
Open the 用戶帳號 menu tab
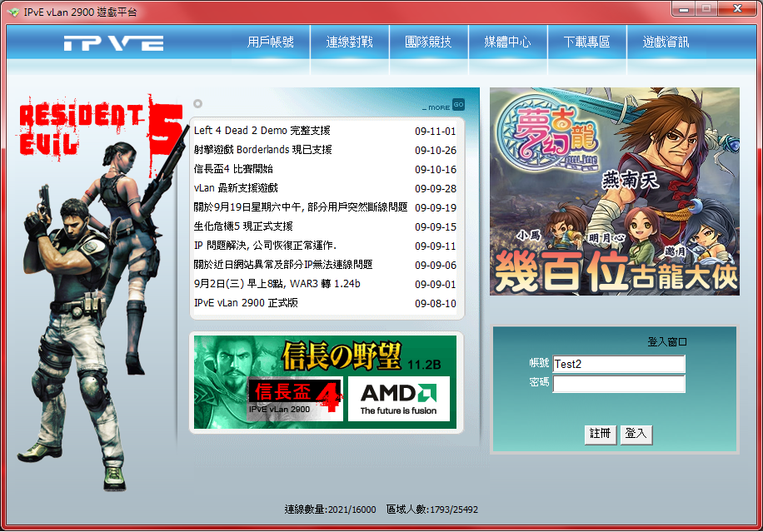tap(271, 42)
